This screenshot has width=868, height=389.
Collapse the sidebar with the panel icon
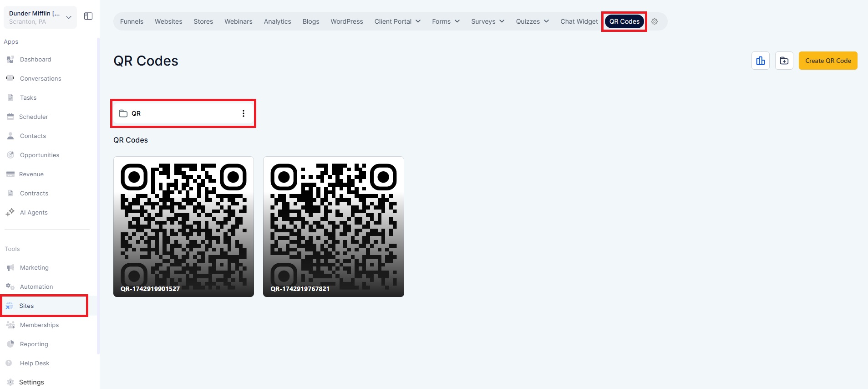point(88,16)
